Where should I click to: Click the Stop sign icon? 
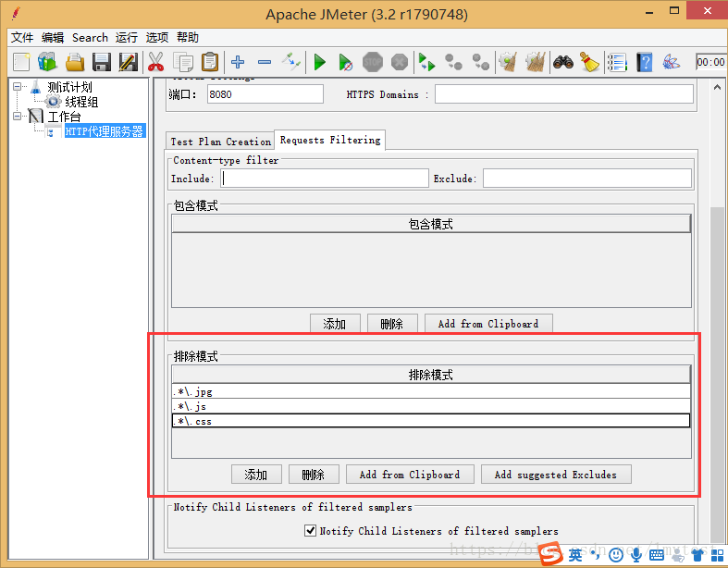[x=373, y=62]
